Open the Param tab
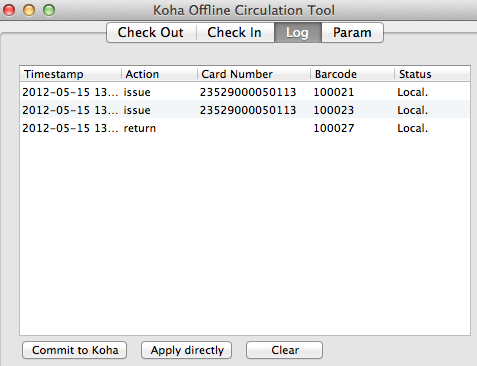 [x=352, y=32]
